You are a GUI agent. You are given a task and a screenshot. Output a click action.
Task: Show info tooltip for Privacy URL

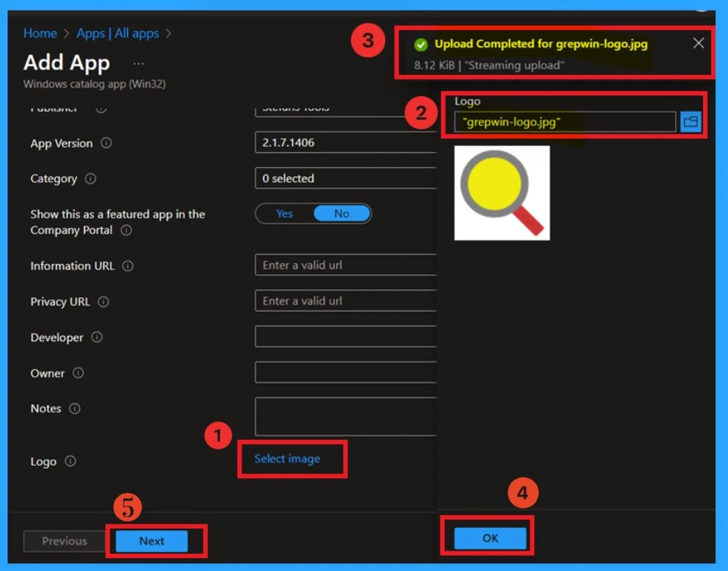(103, 302)
